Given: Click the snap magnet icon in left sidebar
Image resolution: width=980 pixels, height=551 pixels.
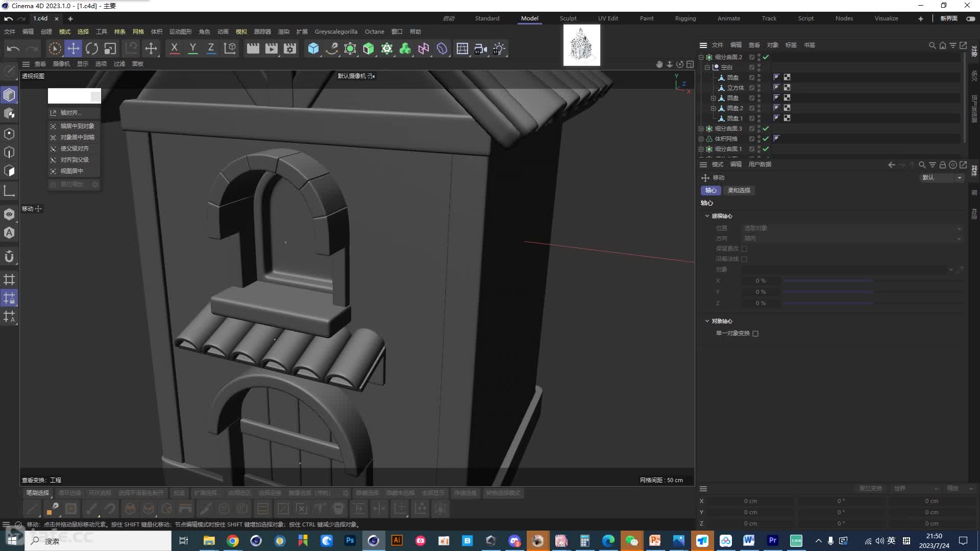Looking at the screenshot, I should (9, 257).
